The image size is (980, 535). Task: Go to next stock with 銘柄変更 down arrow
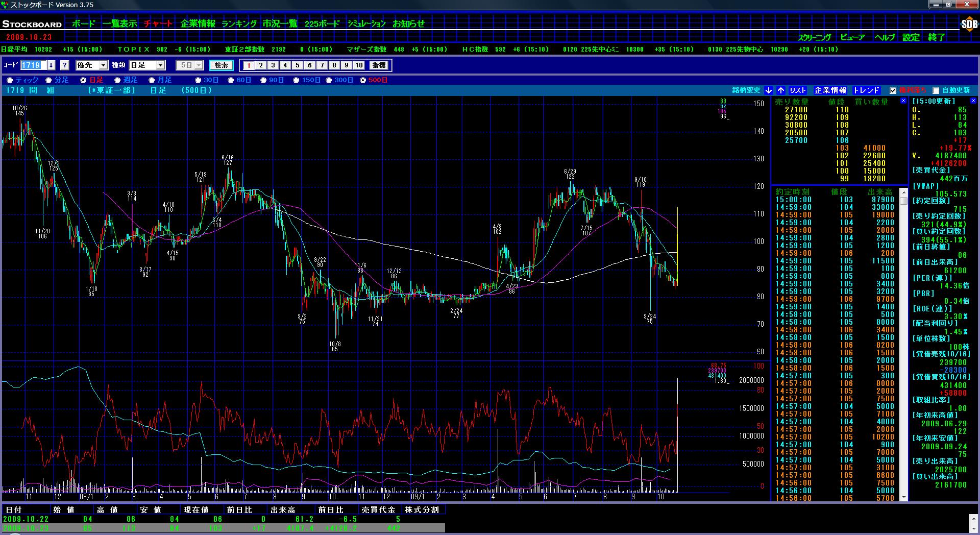click(x=769, y=90)
